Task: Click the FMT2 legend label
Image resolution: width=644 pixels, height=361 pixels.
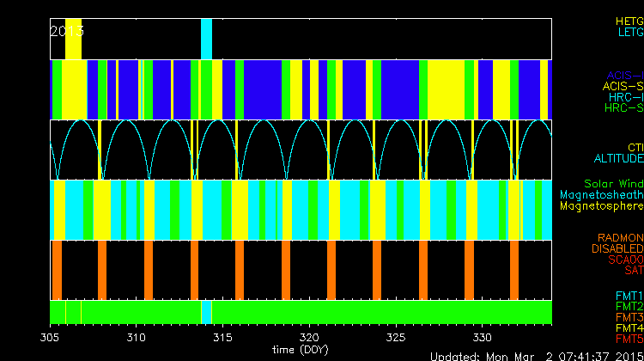Action: click(x=629, y=306)
